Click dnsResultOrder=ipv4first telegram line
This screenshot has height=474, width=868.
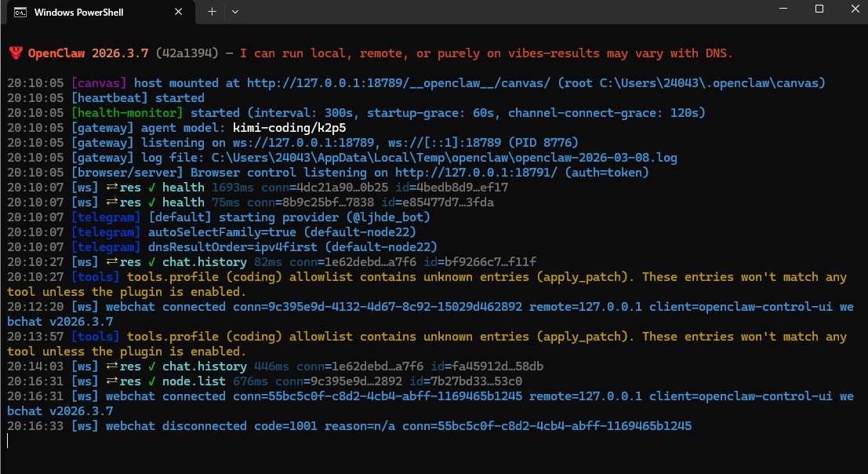coord(222,247)
